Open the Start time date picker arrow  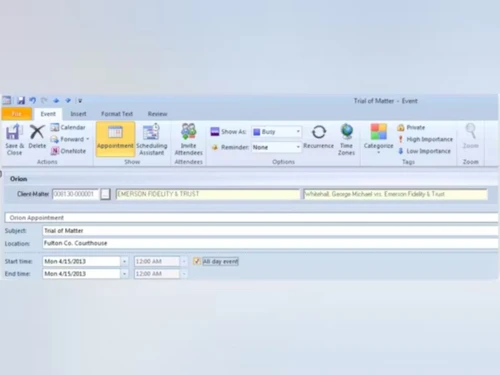coord(124,261)
